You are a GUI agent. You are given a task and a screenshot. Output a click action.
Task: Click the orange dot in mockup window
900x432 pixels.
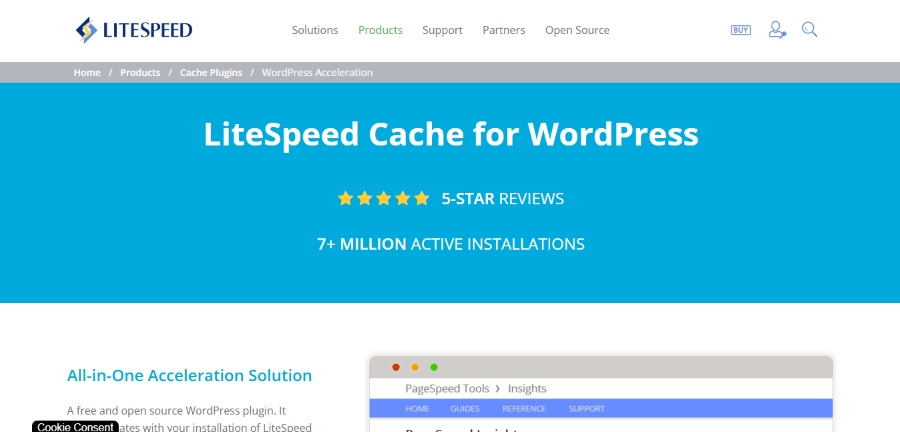(x=415, y=367)
